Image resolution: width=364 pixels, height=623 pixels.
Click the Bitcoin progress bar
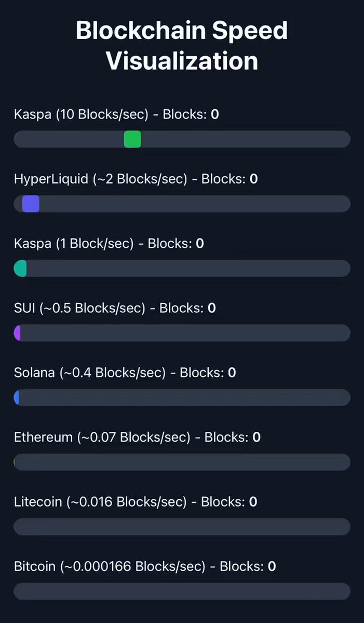[x=182, y=591]
